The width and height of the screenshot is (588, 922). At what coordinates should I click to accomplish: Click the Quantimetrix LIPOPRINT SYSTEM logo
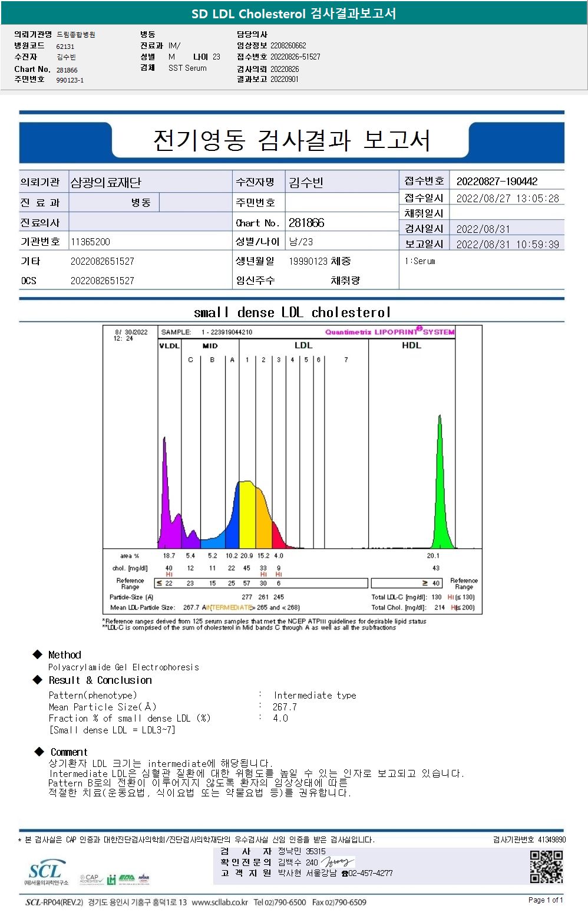(x=389, y=331)
